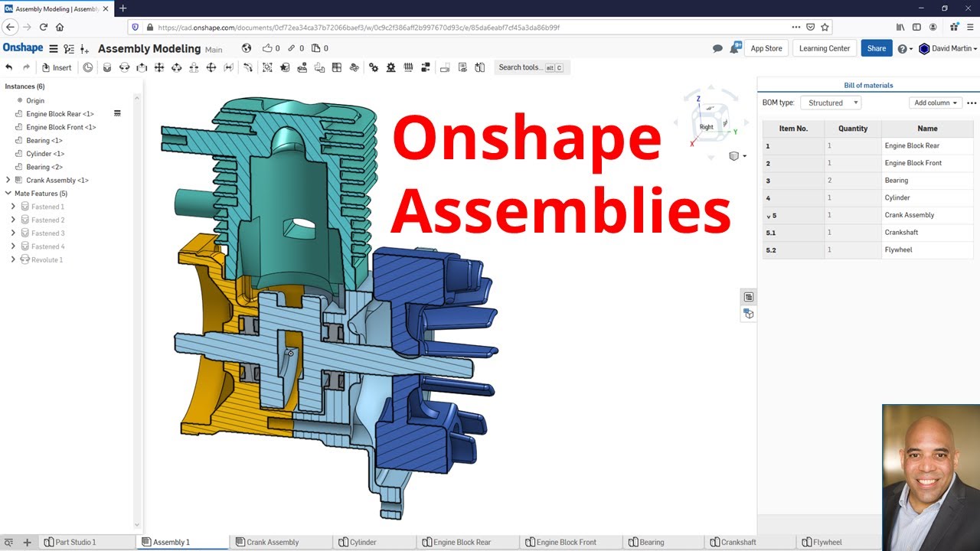Click the links chain icon
The height and width of the screenshot is (551, 980).
(291, 48)
